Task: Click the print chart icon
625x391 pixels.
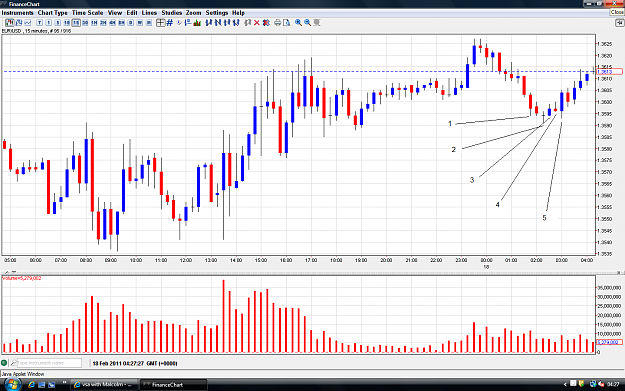Action: 277,23
